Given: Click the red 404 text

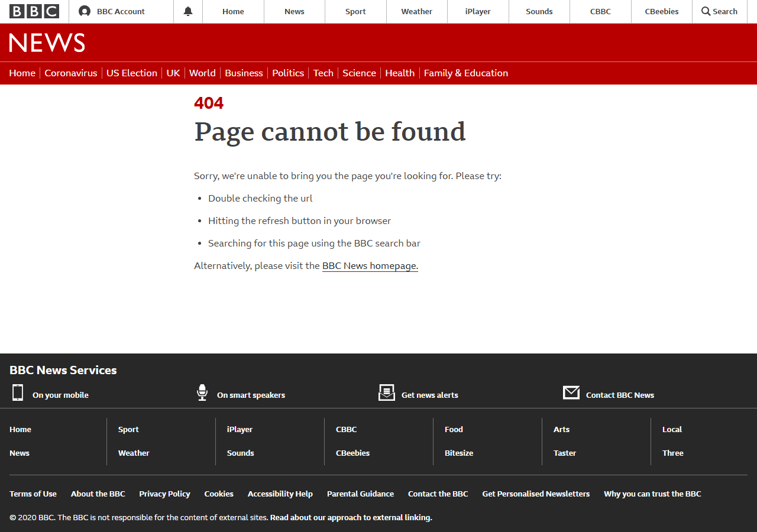Looking at the screenshot, I should click(209, 103).
